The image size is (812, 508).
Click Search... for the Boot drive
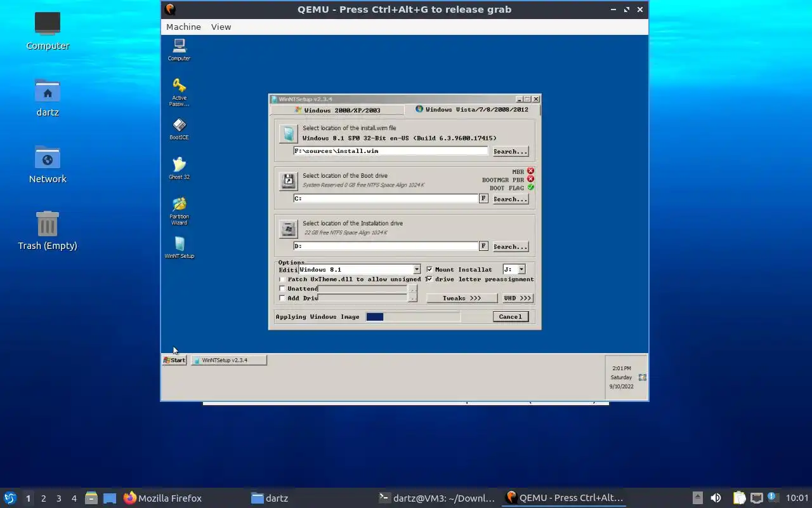[510, 199]
